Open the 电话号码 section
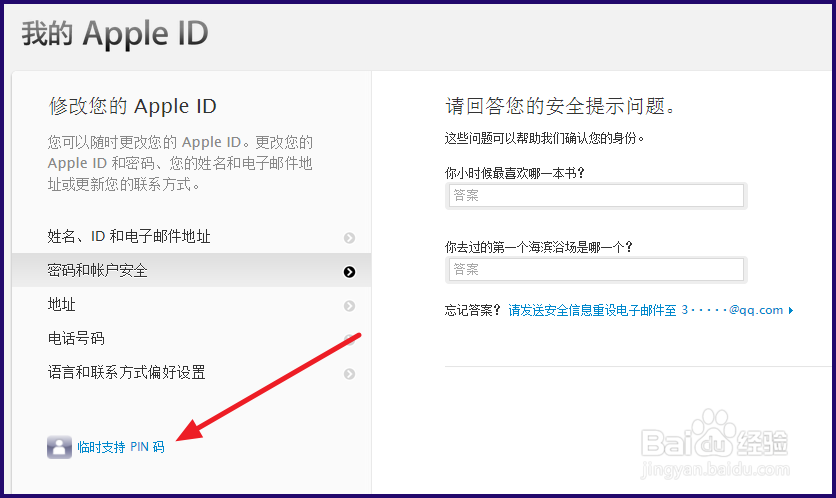The image size is (836, 498). 191,339
